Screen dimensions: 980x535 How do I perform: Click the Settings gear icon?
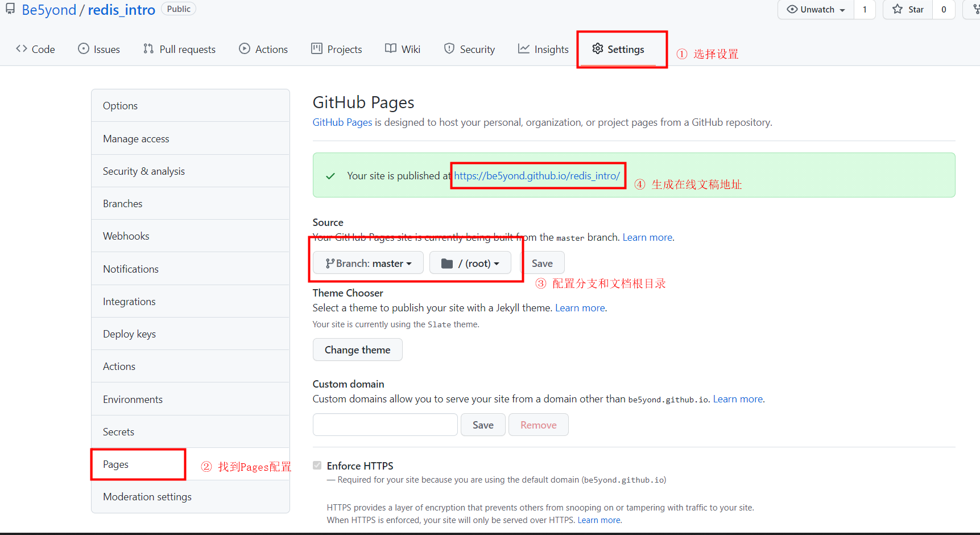click(x=597, y=49)
